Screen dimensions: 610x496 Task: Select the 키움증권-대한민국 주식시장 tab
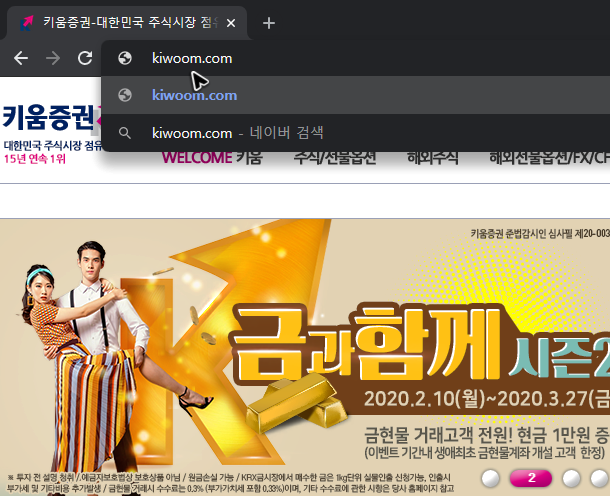pyautogui.click(x=127, y=23)
